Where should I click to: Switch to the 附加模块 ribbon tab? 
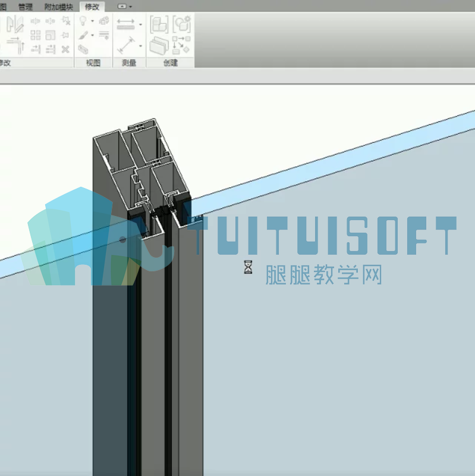58,7
